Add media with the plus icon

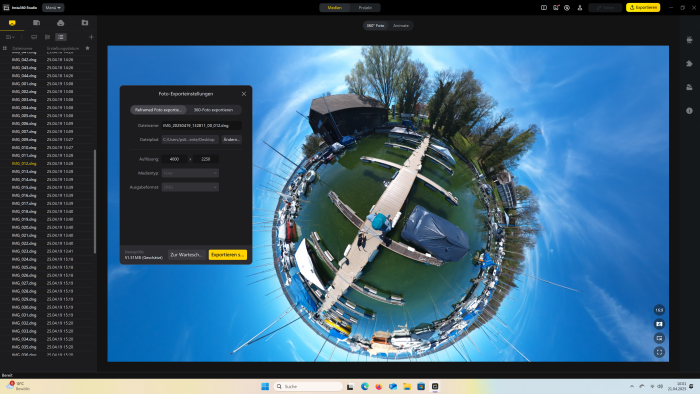pyautogui.click(x=91, y=37)
